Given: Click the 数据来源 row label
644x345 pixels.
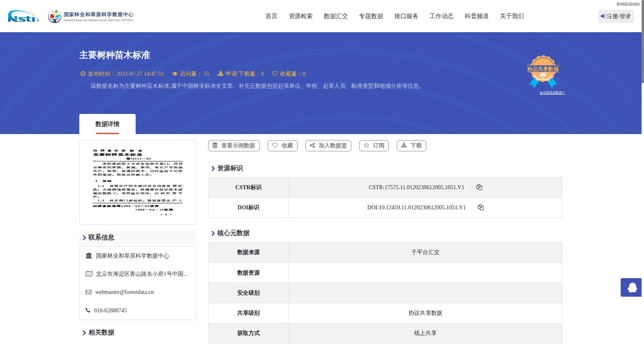Looking at the screenshot, I should [248, 252].
